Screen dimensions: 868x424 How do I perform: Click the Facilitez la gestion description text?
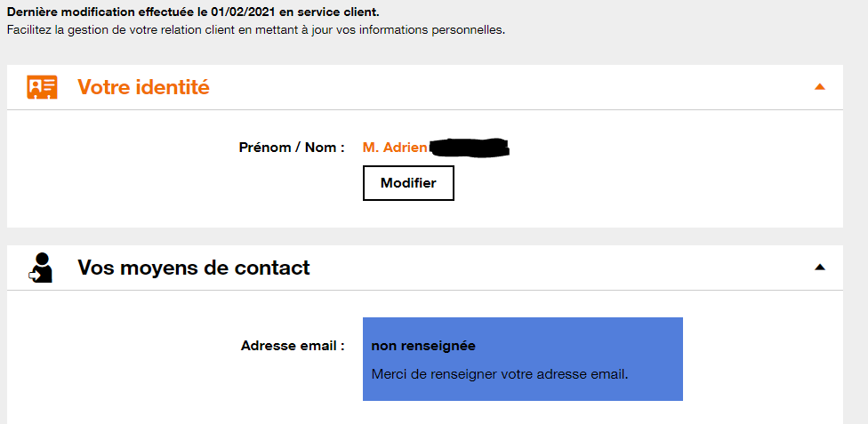coord(255,29)
